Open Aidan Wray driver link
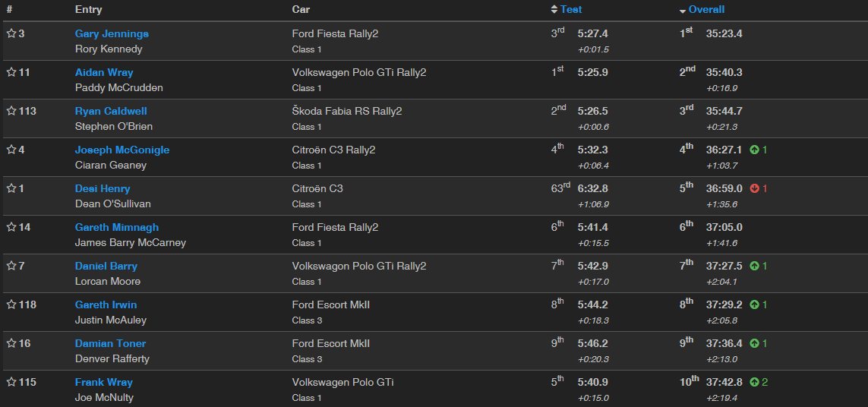 tap(104, 72)
